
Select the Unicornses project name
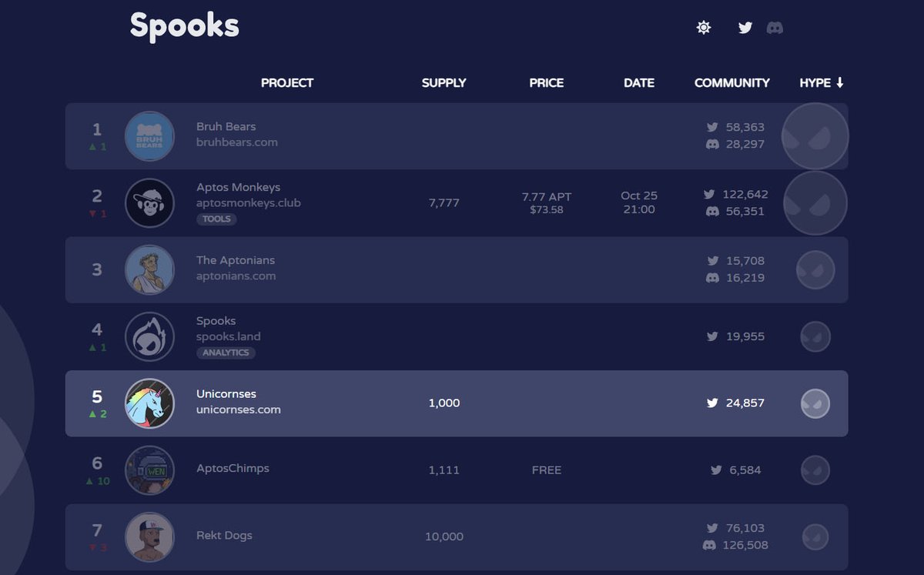(x=226, y=393)
